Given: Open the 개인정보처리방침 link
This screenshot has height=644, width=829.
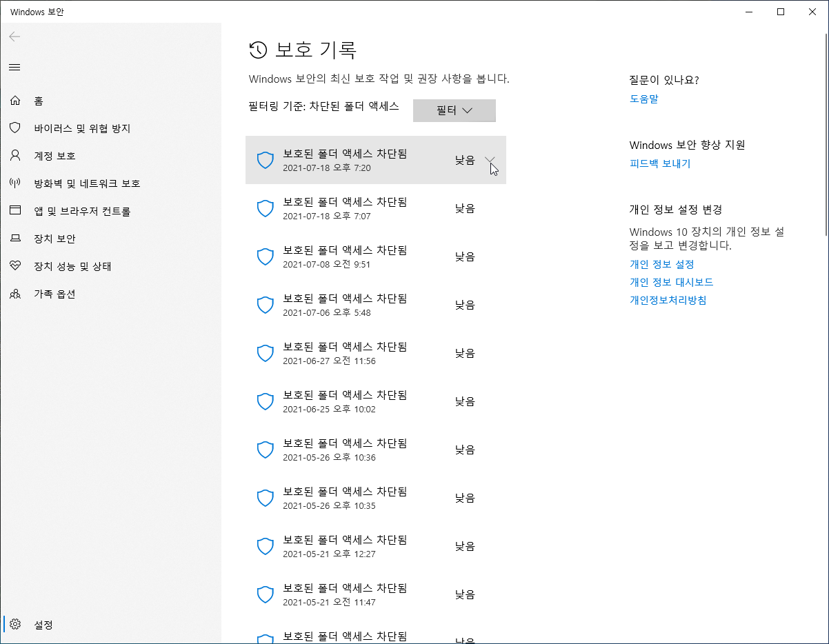Looking at the screenshot, I should tap(668, 300).
